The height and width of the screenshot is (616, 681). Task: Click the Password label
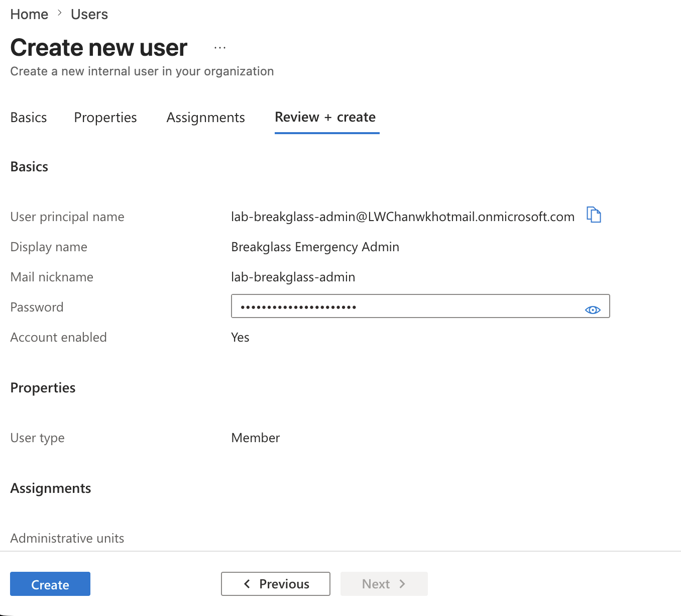tap(37, 307)
